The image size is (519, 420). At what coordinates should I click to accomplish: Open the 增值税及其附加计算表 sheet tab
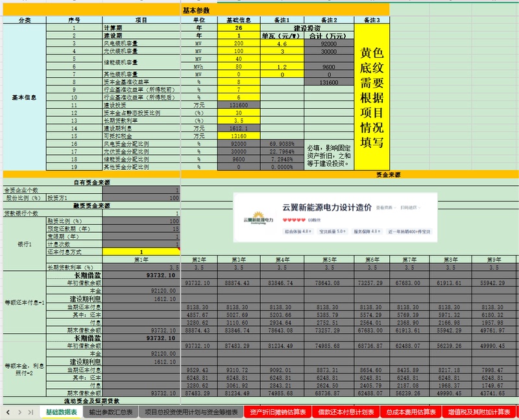click(x=479, y=412)
